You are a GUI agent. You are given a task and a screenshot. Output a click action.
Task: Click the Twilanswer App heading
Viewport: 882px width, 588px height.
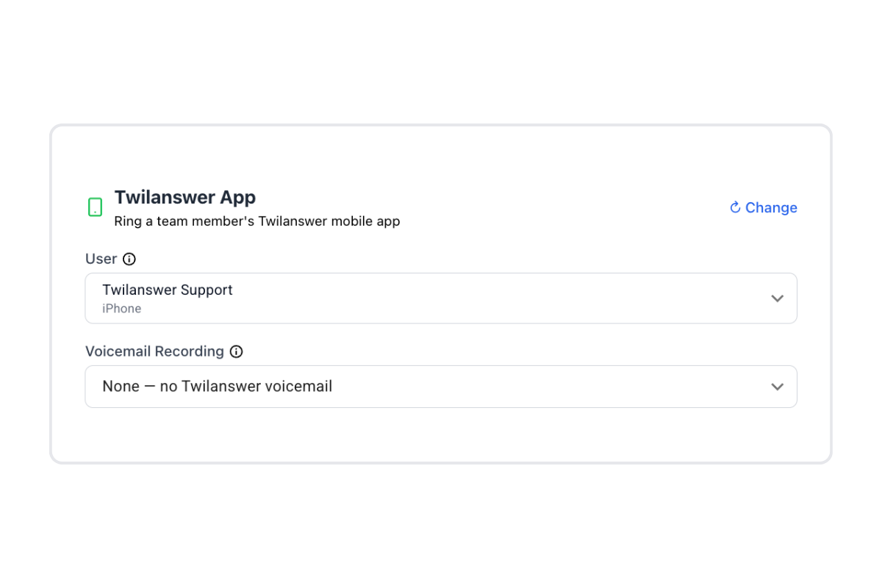pyautogui.click(x=185, y=197)
